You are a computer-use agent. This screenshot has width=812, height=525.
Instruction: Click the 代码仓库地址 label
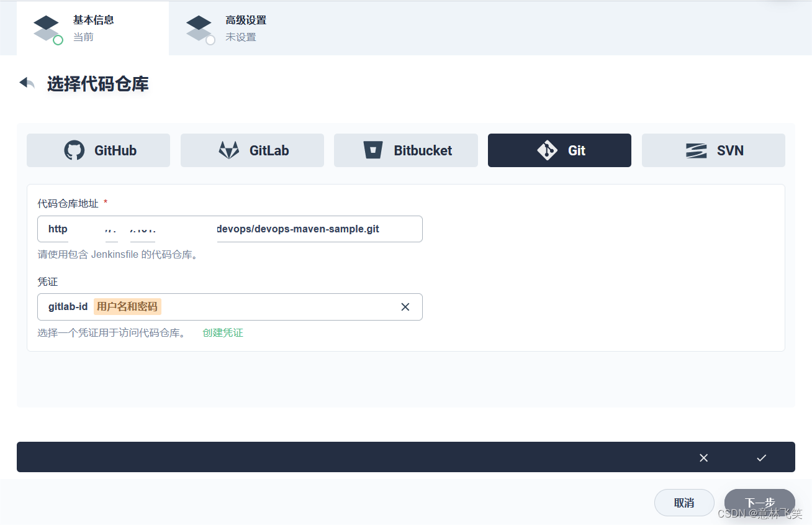pos(68,203)
